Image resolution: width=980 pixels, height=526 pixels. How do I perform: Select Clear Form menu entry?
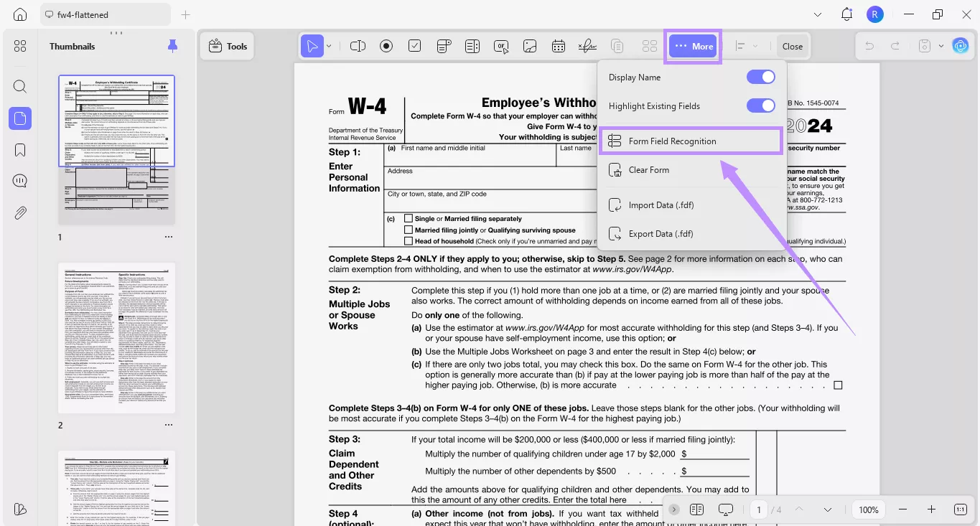click(x=691, y=170)
